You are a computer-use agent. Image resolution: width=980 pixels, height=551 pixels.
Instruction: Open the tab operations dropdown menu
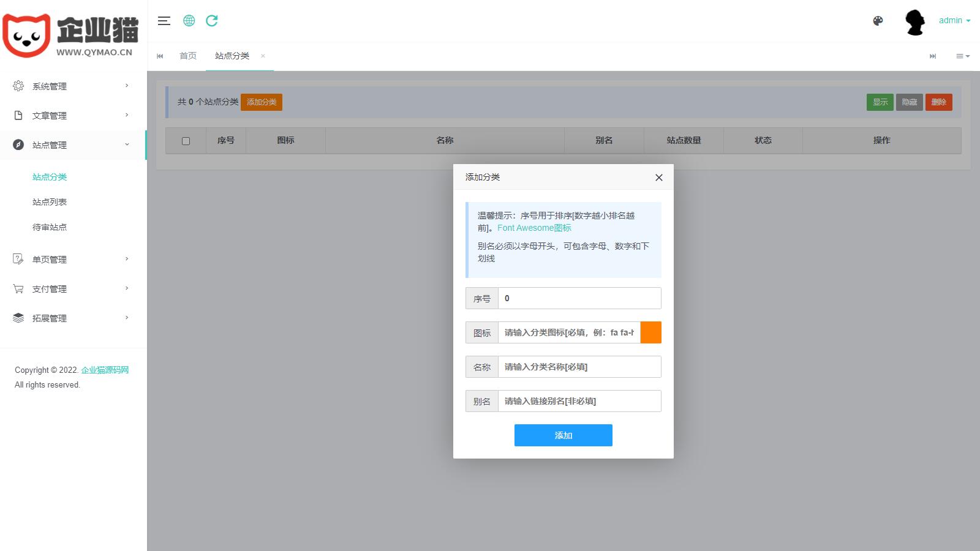[x=963, y=56]
